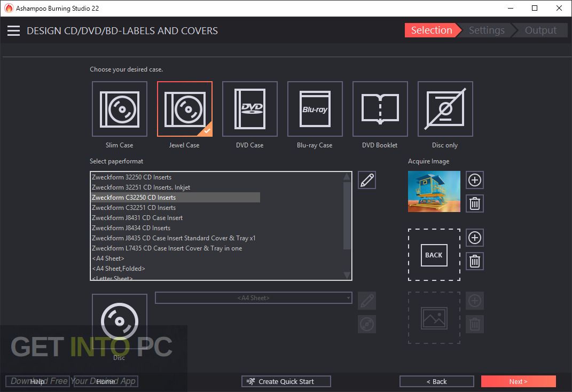
Task: Select Zweckform 32251 CD Inserts. Inkjet
Action: [x=176, y=187]
